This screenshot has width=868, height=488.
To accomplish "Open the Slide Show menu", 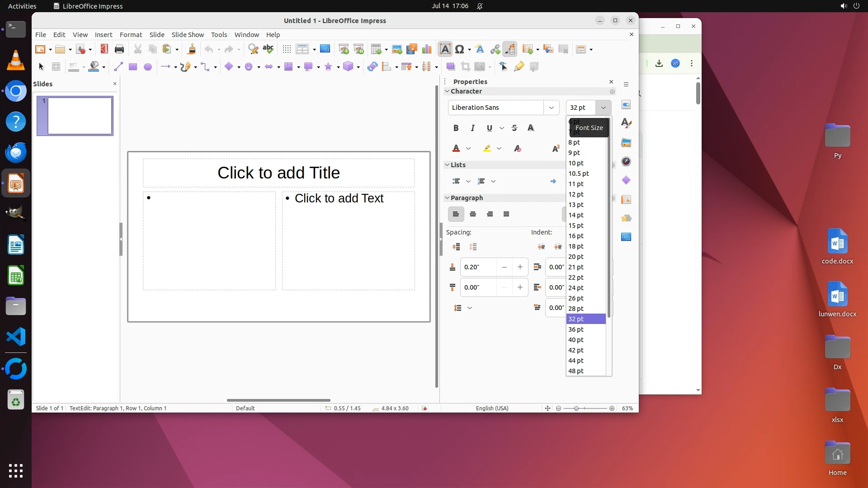I will point(188,35).
